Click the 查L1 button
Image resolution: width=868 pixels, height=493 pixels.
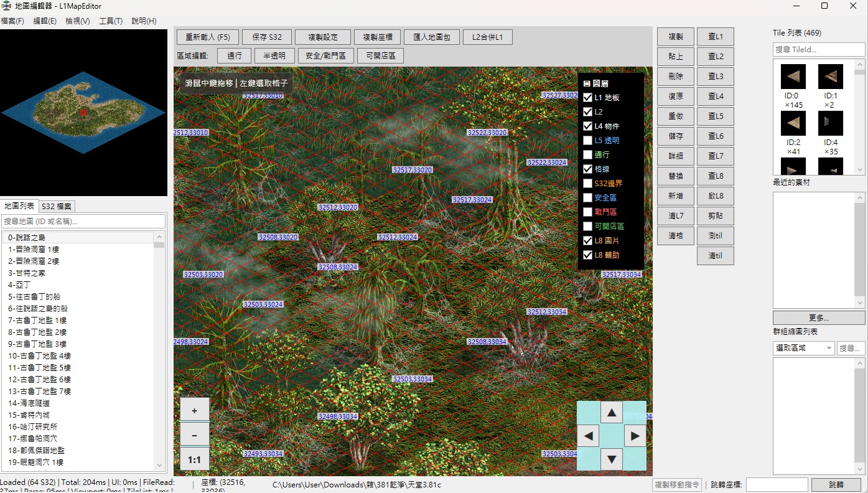pos(716,37)
